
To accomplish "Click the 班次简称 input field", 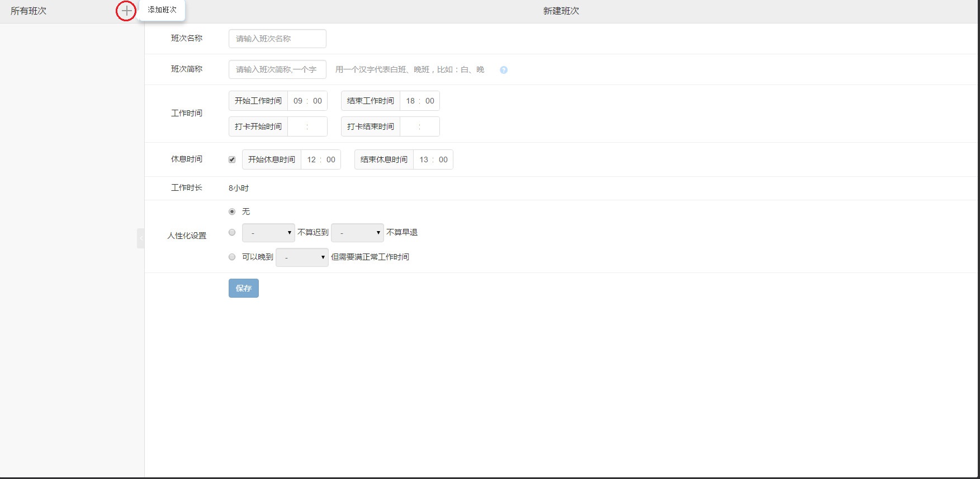I will click(x=277, y=69).
